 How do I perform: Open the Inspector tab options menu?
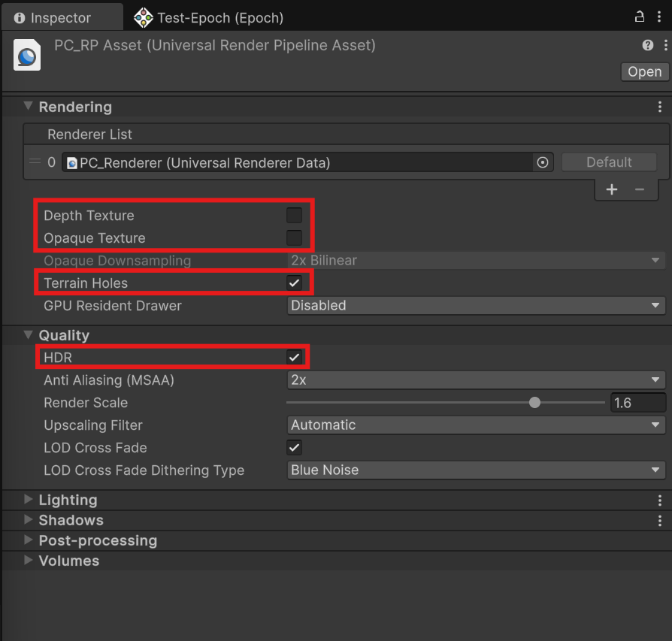659,17
